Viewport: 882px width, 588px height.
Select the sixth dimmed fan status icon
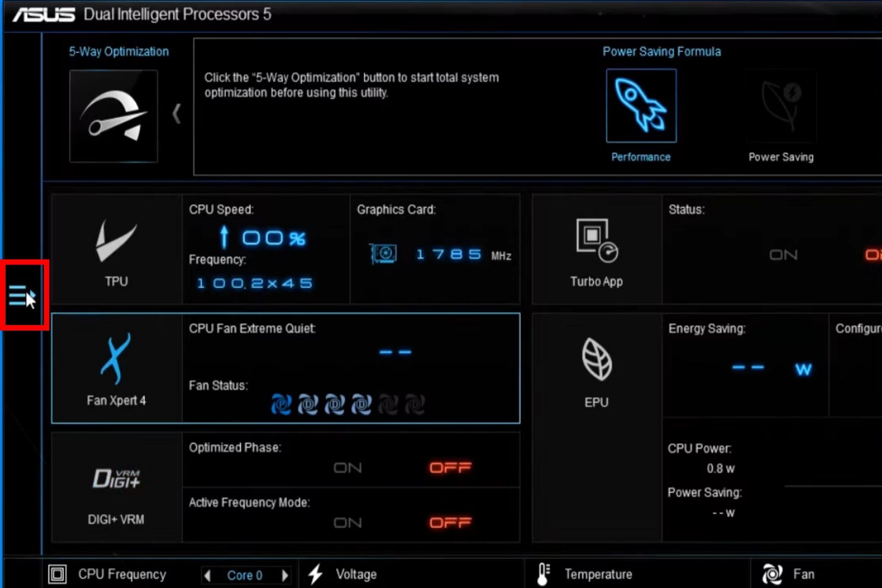[415, 404]
